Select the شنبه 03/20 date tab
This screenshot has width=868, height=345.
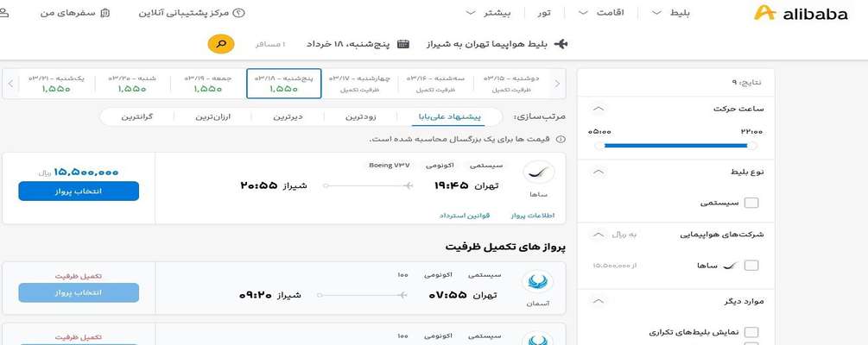[x=132, y=84]
